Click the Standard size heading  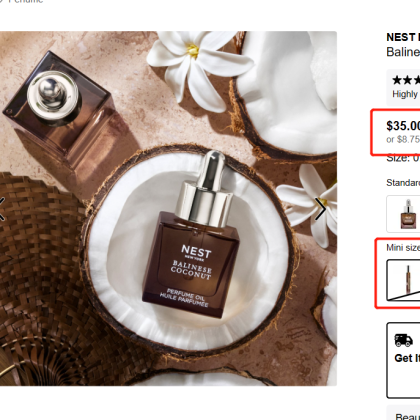coord(403,183)
